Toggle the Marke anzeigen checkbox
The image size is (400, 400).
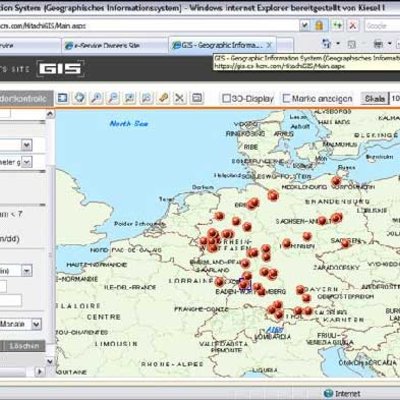click(286, 98)
